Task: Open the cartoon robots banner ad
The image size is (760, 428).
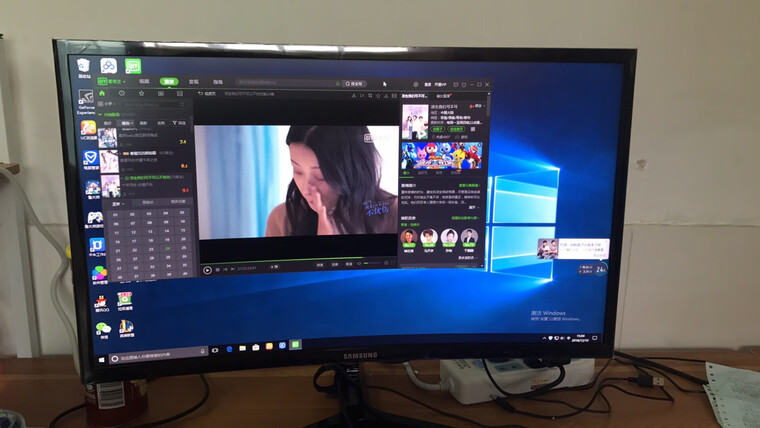Action: 442,155
